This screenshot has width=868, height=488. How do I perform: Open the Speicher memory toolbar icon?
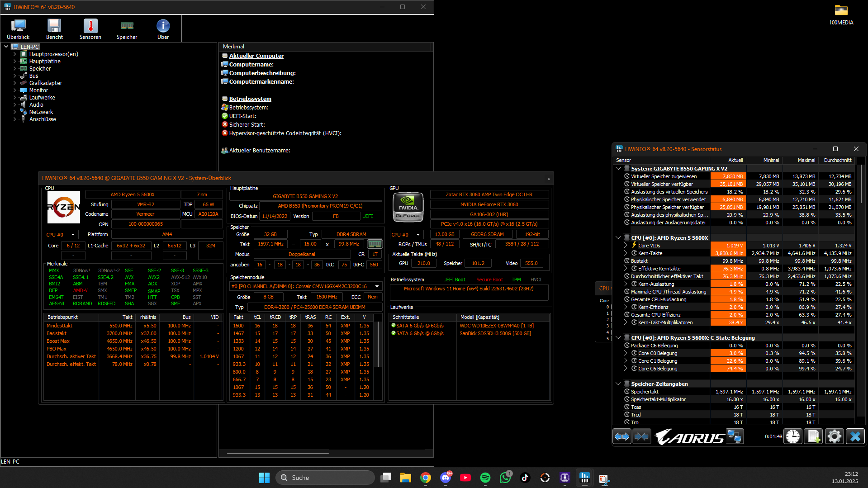click(x=127, y=29)
